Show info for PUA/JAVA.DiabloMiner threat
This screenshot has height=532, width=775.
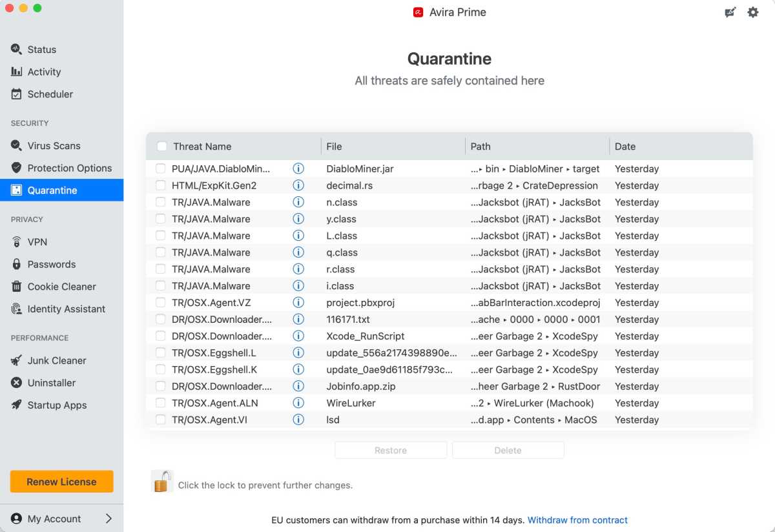[x=298, y=169]
